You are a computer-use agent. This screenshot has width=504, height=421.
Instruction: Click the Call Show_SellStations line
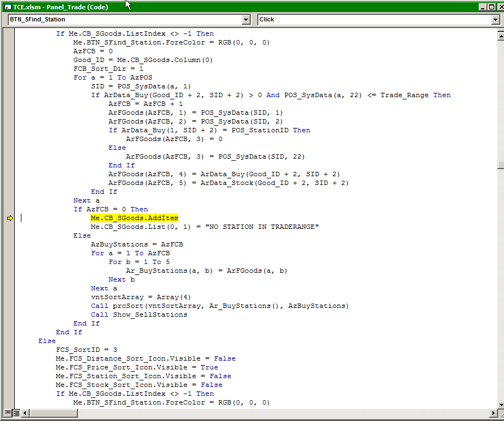(x=139, y=315)
